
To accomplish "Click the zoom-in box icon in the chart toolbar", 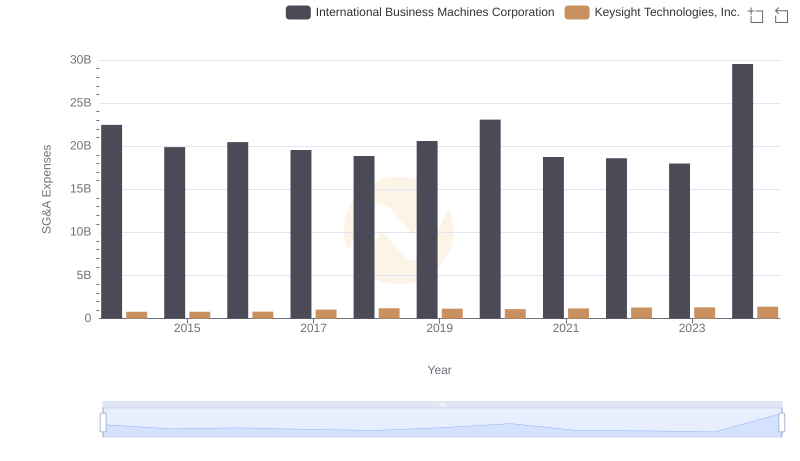I will (756, 15).
